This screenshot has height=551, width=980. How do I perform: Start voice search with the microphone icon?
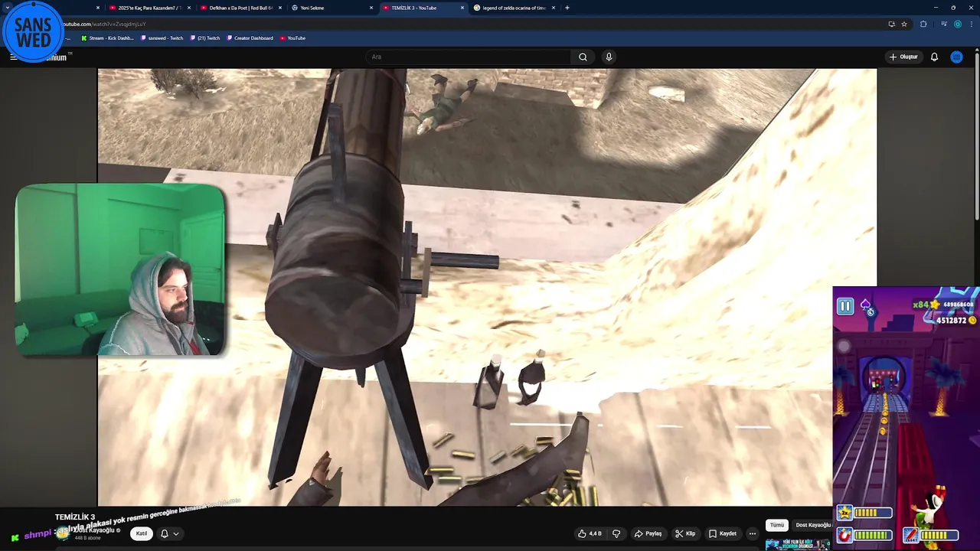point(609,57)
